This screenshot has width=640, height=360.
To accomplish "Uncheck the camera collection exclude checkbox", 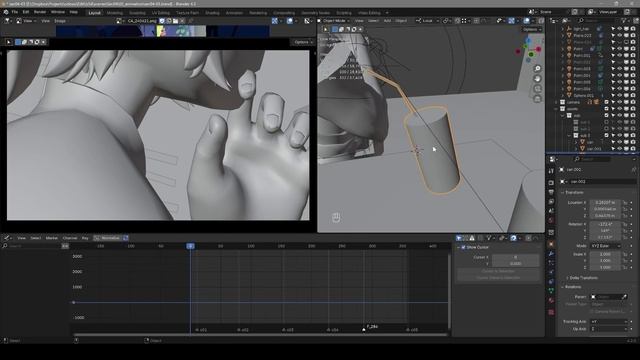I will tap(607, 102).
